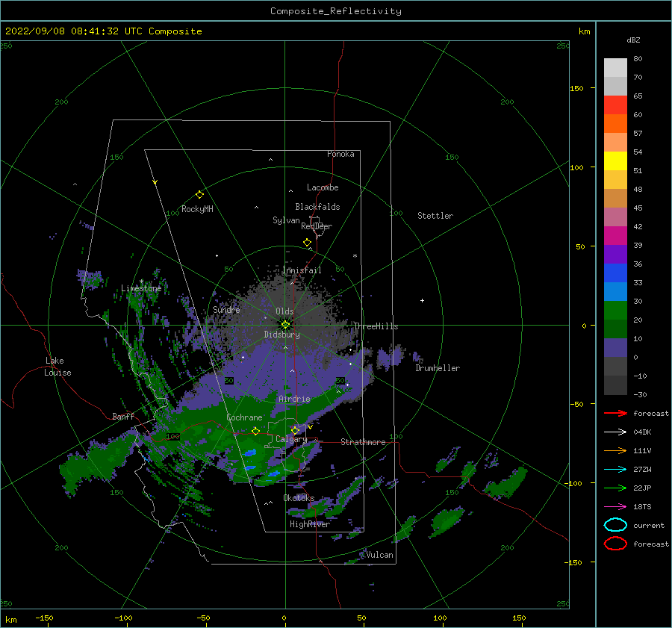Screen dimensions: 672x628
Task: Click the green 22JP arrow icon
Action: tap(615, 488)
